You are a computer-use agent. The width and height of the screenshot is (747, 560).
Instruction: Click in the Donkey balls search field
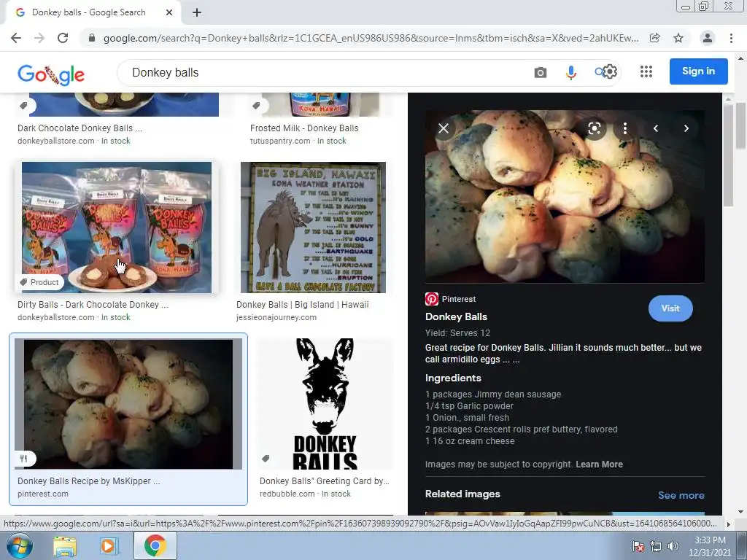tap(324, 72)
